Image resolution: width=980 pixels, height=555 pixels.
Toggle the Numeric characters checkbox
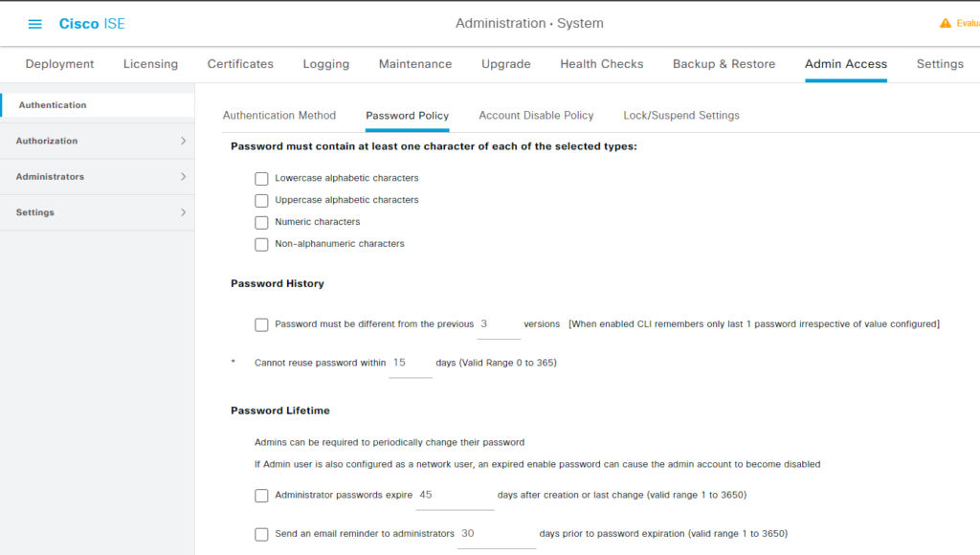click(x=261, y=222)
